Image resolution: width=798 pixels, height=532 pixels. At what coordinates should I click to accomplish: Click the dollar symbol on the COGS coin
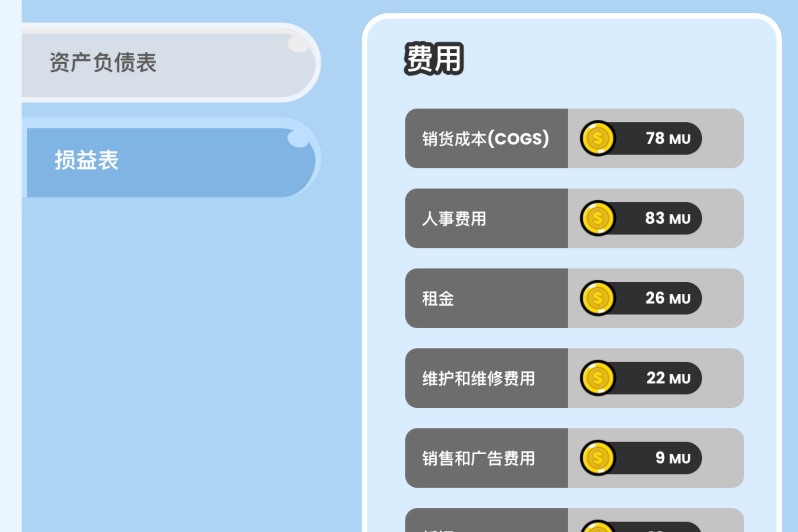click(x=598, y=139)
